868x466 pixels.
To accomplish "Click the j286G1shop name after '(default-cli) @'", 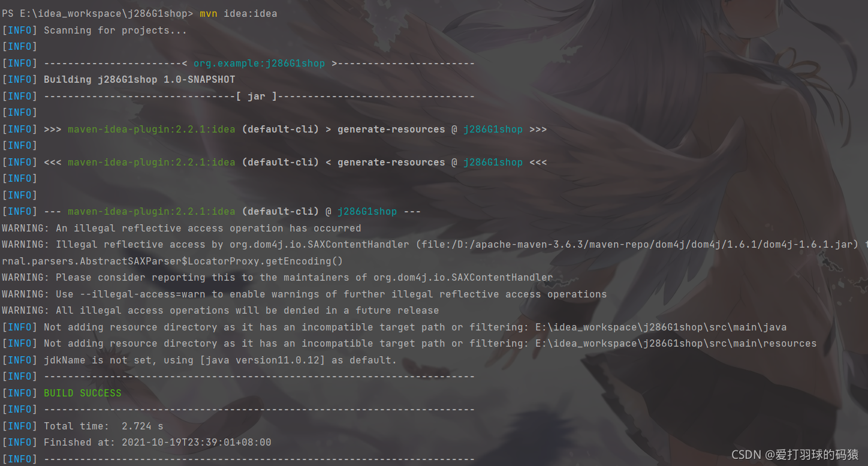I will pyautogui.click(x=367, y=211).
